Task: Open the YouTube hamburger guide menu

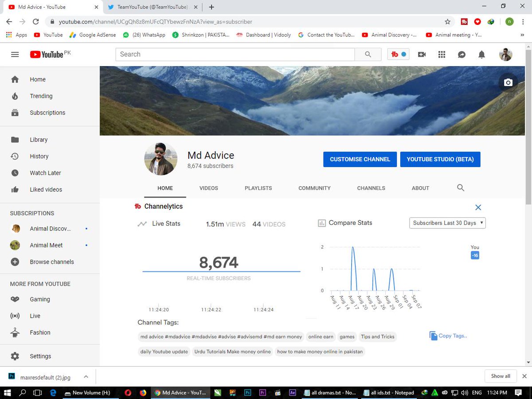Action: [15, 55]
